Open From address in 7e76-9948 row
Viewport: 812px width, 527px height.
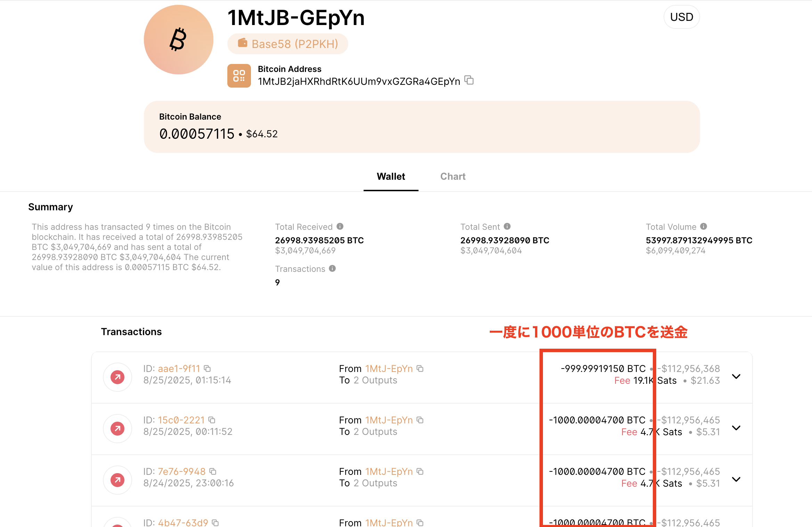point(389,471)
